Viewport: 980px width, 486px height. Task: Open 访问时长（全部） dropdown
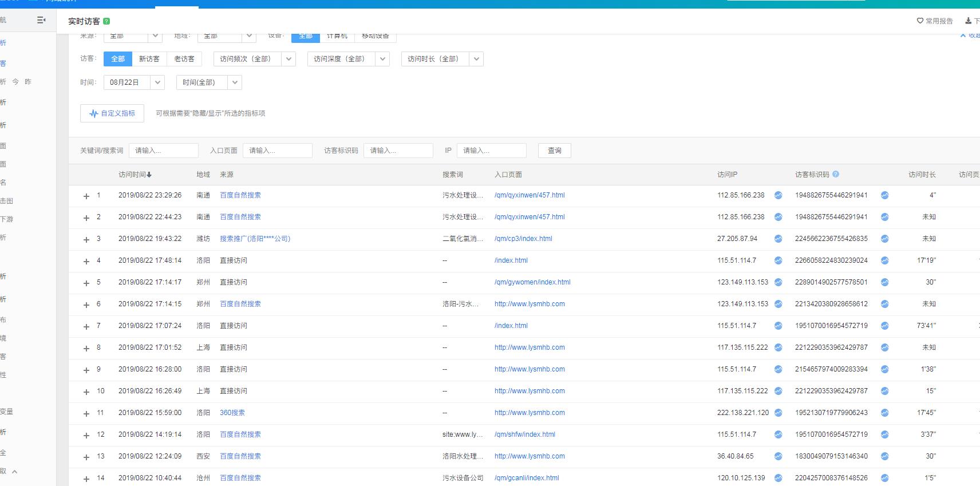[x=442, y=59]
